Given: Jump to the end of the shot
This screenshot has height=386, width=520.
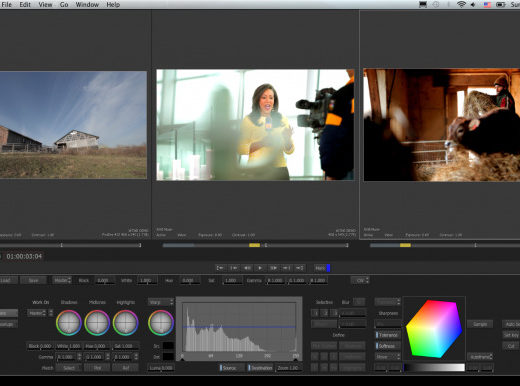Looking at the screenshot, I should (299, 268).
